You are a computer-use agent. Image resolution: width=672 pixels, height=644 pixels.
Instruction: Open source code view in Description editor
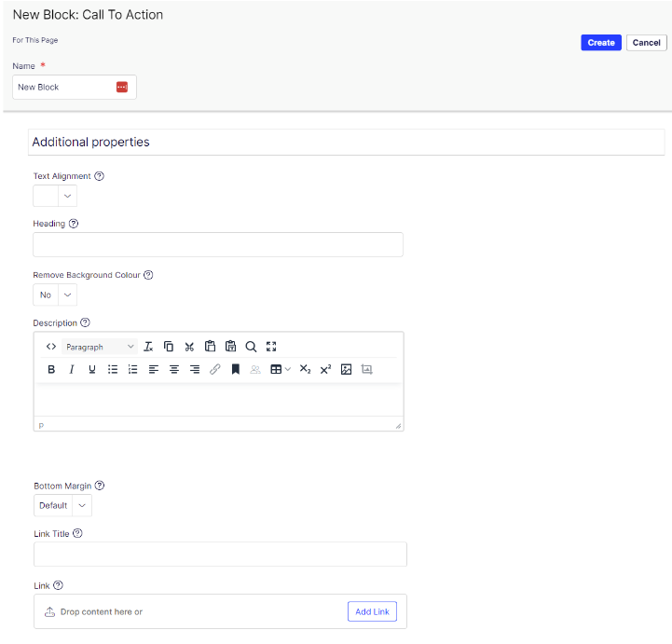[x=51, y=347]
